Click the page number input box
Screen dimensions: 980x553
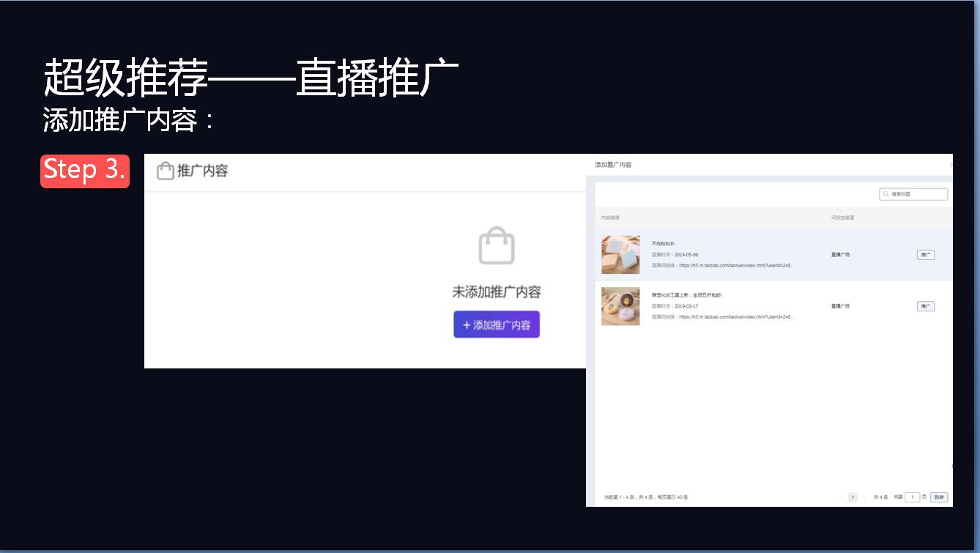tap(913, 497)
